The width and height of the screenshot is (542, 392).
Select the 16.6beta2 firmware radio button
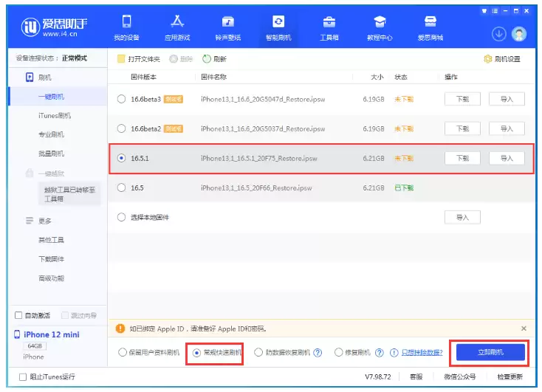121,128
